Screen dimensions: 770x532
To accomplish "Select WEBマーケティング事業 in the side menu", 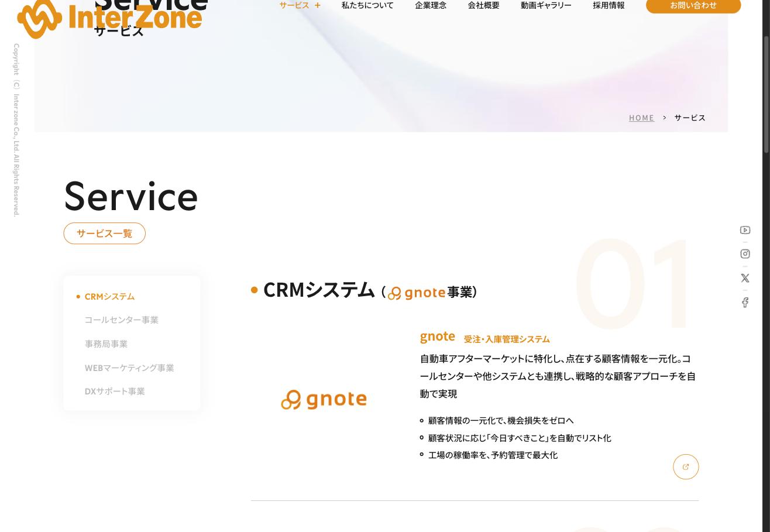I will point(129,368).
